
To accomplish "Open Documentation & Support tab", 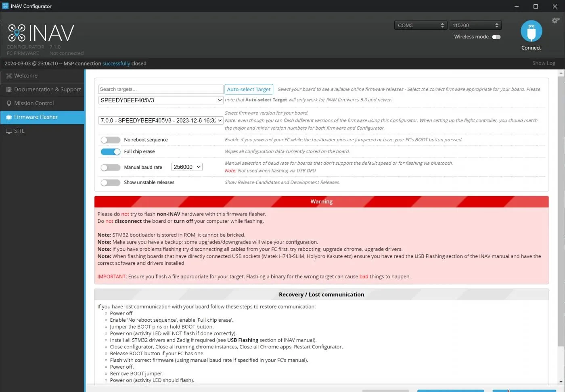I will 42,90.
